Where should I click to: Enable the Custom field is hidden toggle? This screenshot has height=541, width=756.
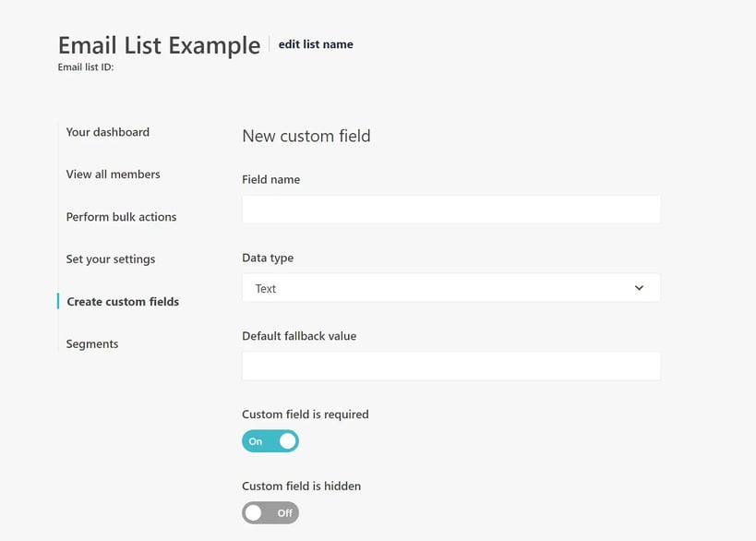click(270, 513)
